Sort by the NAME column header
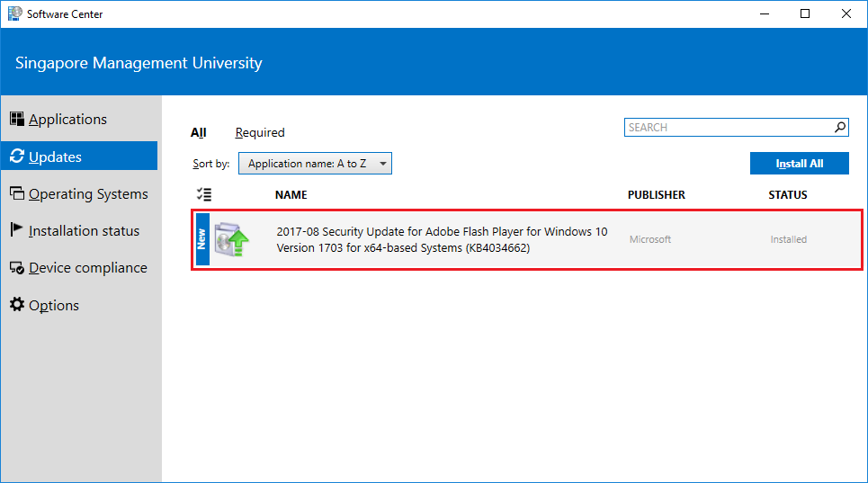The height and width of the screenshot is (483, 868). (291, 195)
